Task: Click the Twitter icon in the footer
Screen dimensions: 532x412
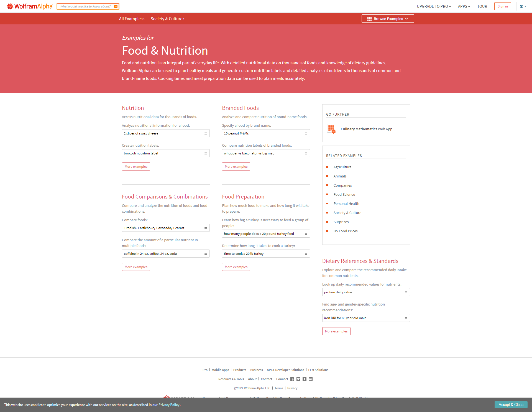Action: coord(298,379)
